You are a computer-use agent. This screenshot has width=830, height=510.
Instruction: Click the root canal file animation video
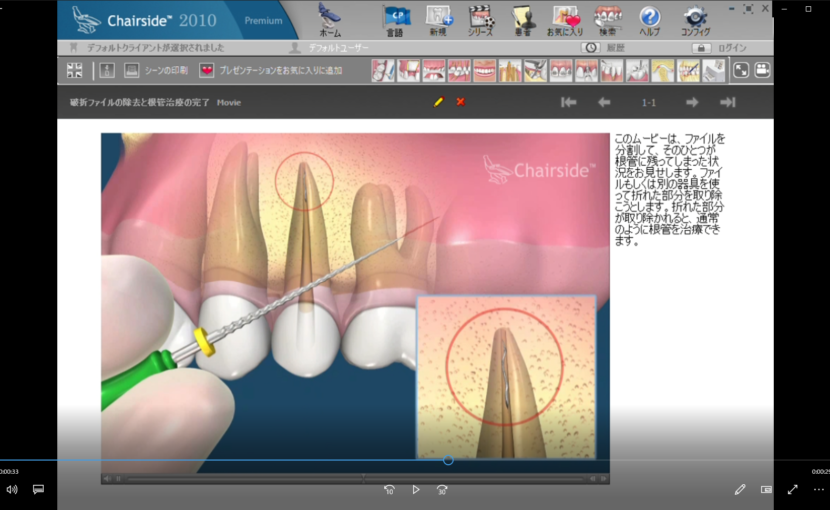(x=355, y=302)
